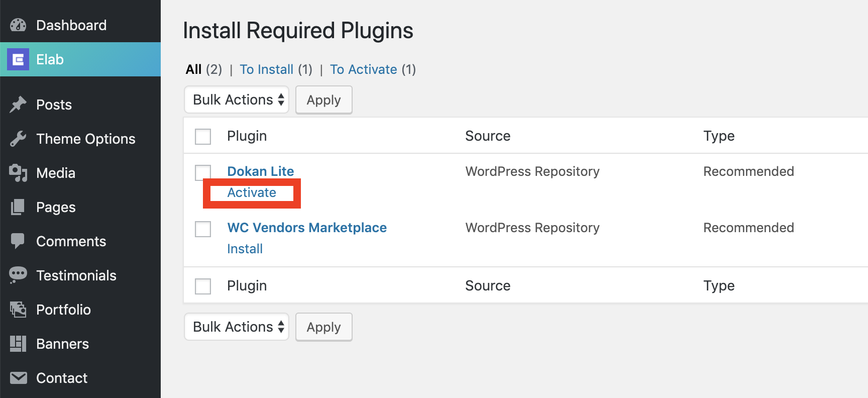Screen dimensions: 868x398
Task: Open the top Bulk Actions dropdown
Action: (237, 99)
